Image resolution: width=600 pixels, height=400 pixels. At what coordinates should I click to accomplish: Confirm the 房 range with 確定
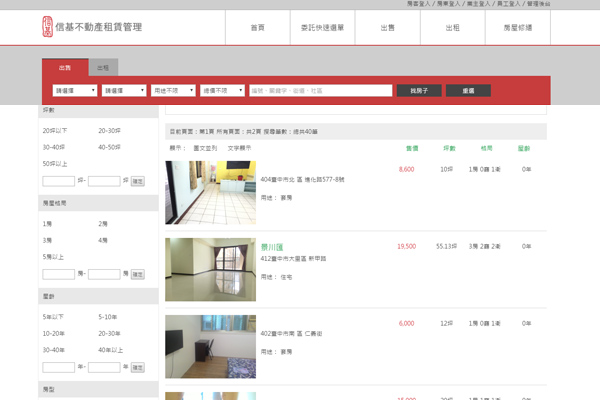pyautogui.click(x=138, y=274)
